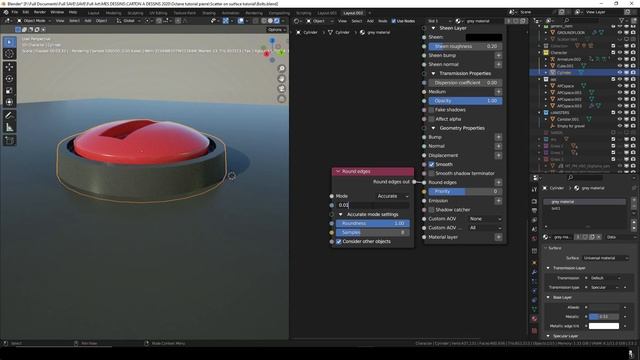Switch to the Modeling workspace tab

[113, 13]
